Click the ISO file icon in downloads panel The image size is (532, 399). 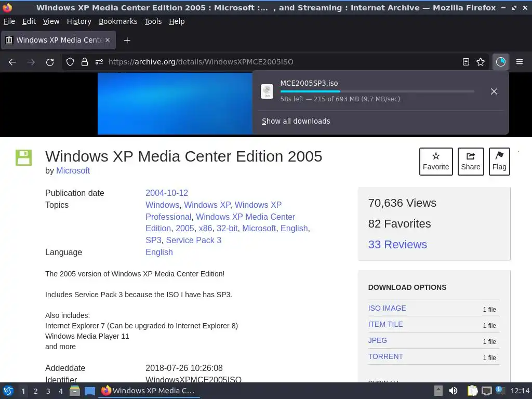(x=267, y=91)
